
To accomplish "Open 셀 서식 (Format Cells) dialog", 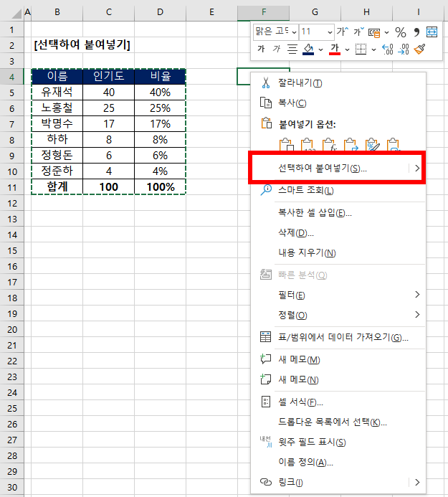I will coord(338,402).
